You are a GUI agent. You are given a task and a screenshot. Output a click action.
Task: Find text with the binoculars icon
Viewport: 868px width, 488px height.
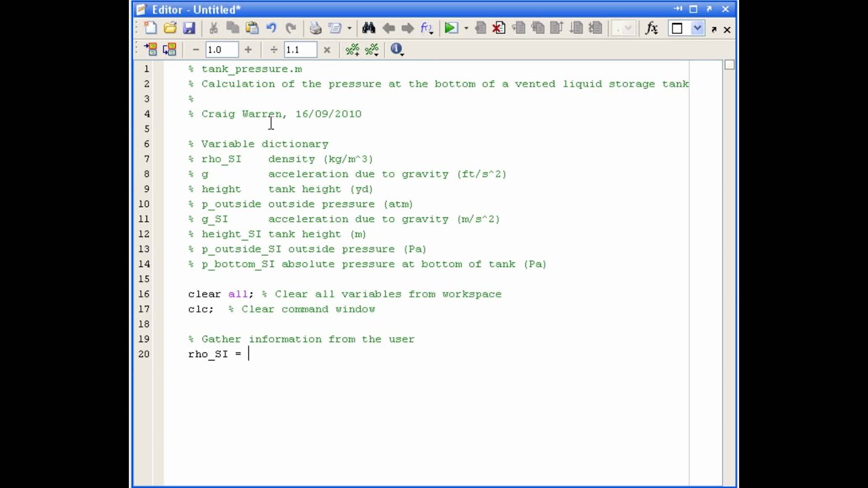(368, 28)
